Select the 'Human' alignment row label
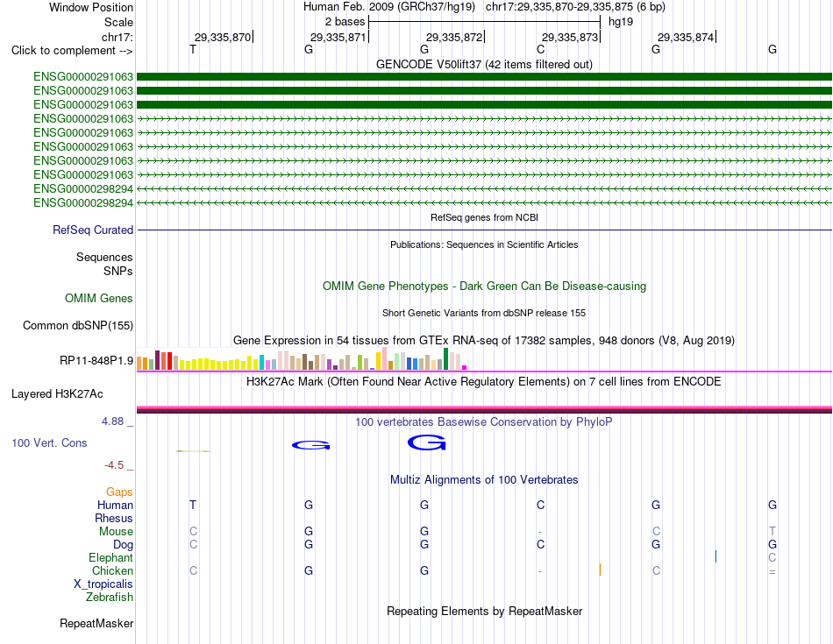This screenshot has width=833, height=644. pyautogui.click(x=115, y=505)
